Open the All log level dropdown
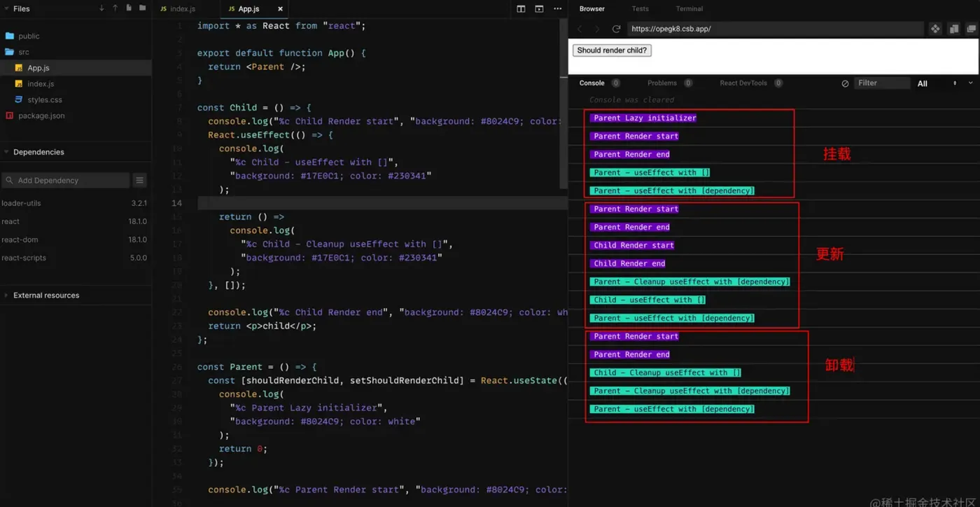Image resolution: width=980 pixels, height=507 pixels. pos(937,83)
